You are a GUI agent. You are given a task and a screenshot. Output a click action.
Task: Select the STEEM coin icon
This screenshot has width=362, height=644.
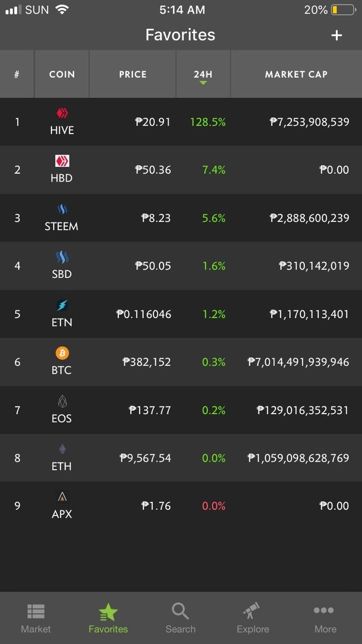(62, 209)
